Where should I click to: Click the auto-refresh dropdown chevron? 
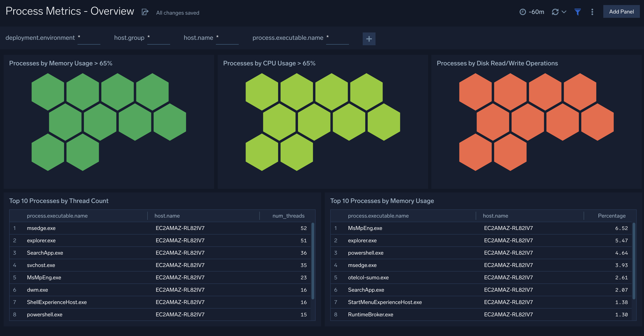pyautogui.click(x=564, y=11)
